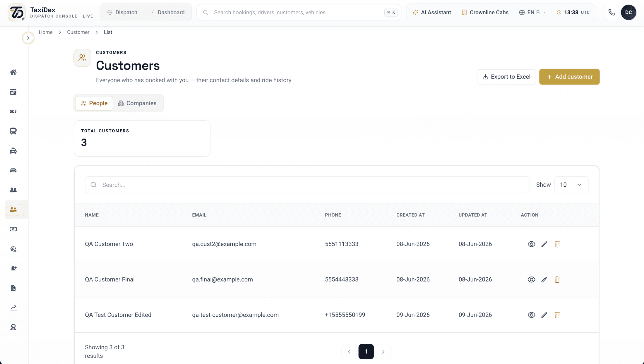Image resolution: width=644 pixels, height=364 pixels.
Task: Focus the global bookings search field
Action: tap(299, 12)
